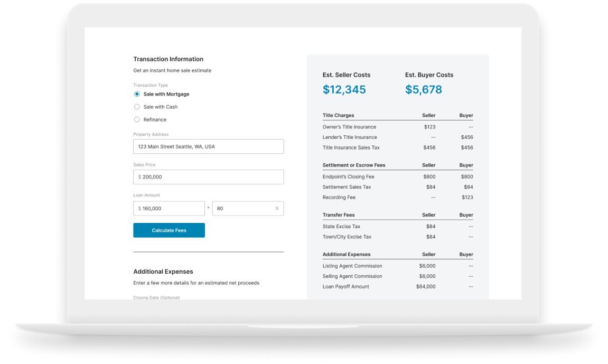The height and width of the screenshot is (364, 608).
Task: Choose the Sale with Cash transaction type
Action: [x=137, y=107]
